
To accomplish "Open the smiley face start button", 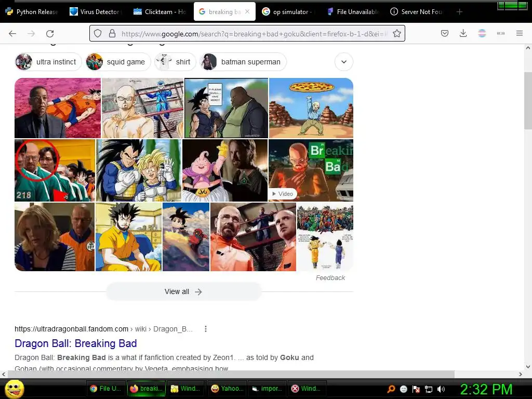I will (15, 389).
